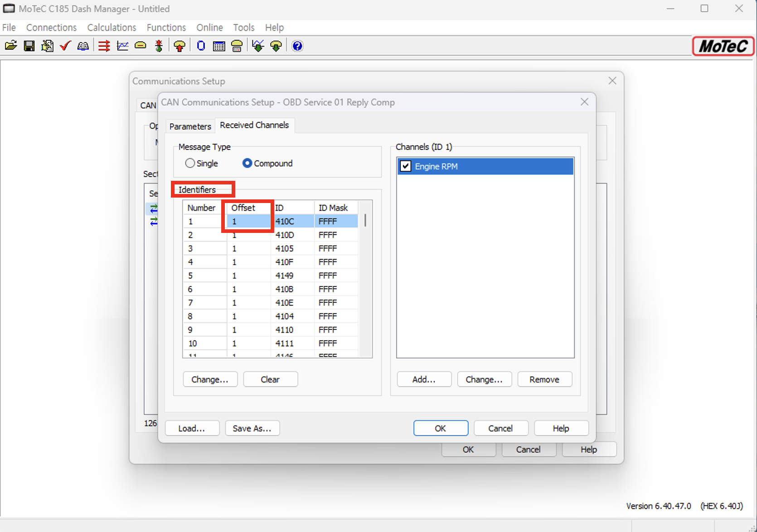
Task: Select identifier row with ID 4105
Action: point(271,248)
